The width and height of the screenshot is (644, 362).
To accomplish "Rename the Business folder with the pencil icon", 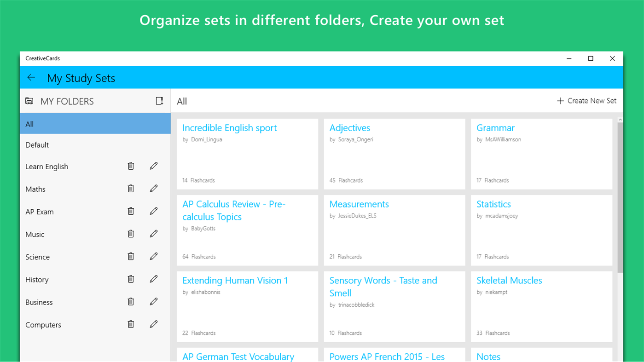I will [x=153, y=301].
